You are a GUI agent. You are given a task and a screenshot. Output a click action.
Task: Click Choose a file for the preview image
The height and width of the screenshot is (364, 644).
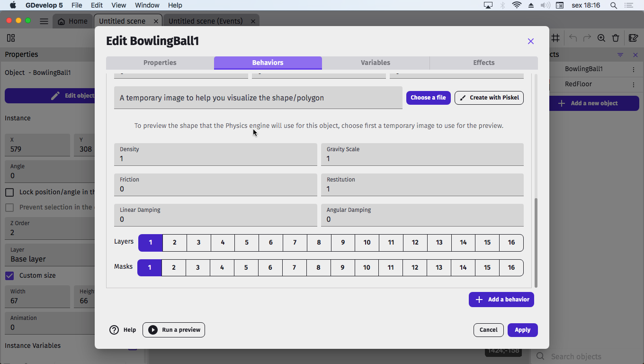pyautogui.click(x=428, y=98)
